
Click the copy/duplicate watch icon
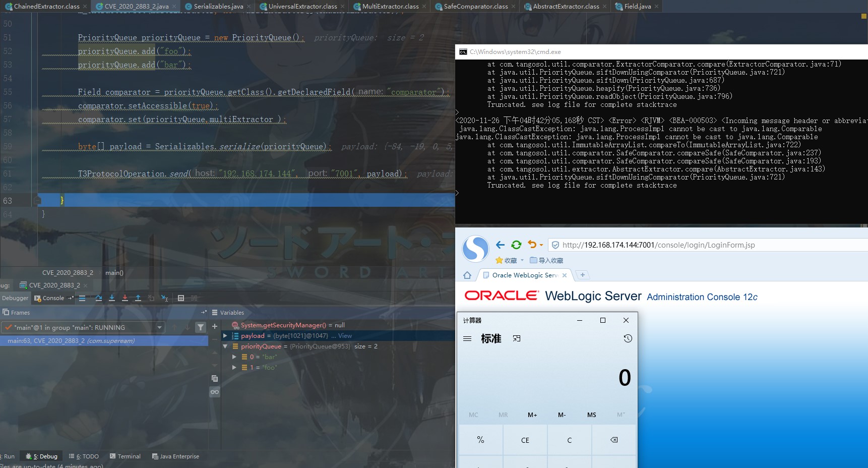click(x=215, y=378)
